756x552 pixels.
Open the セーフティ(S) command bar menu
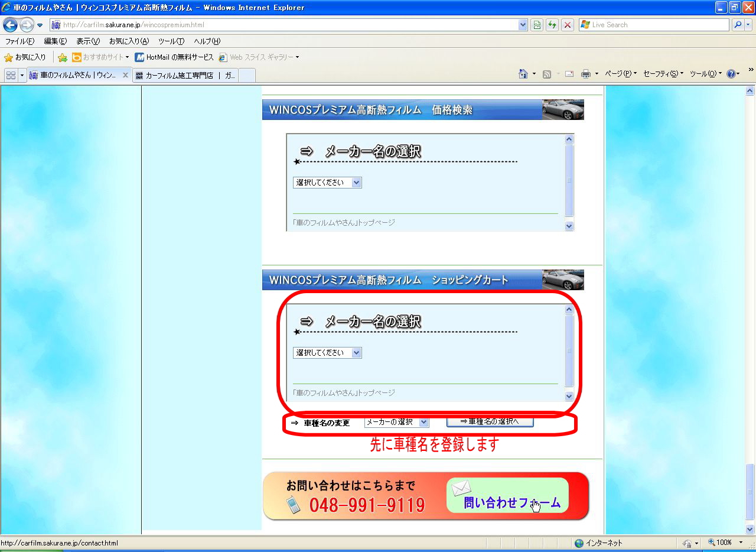coord(663,74)
